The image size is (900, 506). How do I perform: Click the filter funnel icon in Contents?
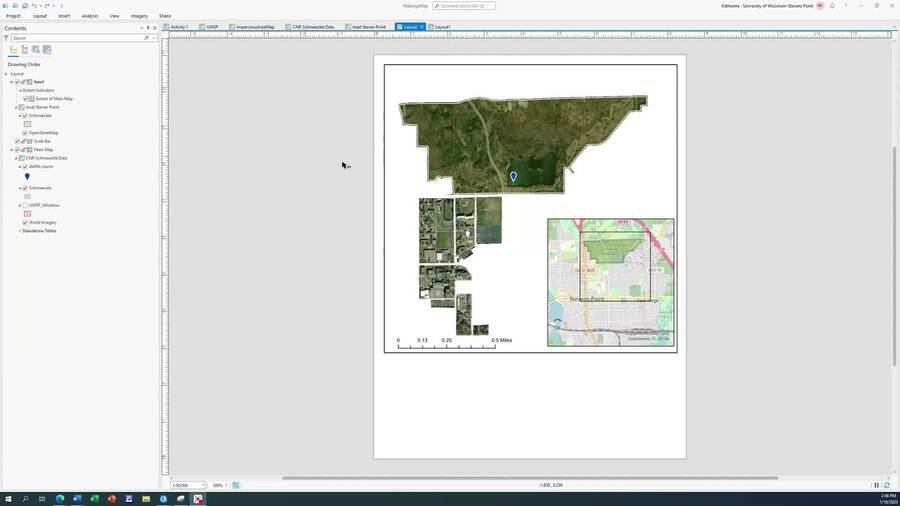click(6, 38)
